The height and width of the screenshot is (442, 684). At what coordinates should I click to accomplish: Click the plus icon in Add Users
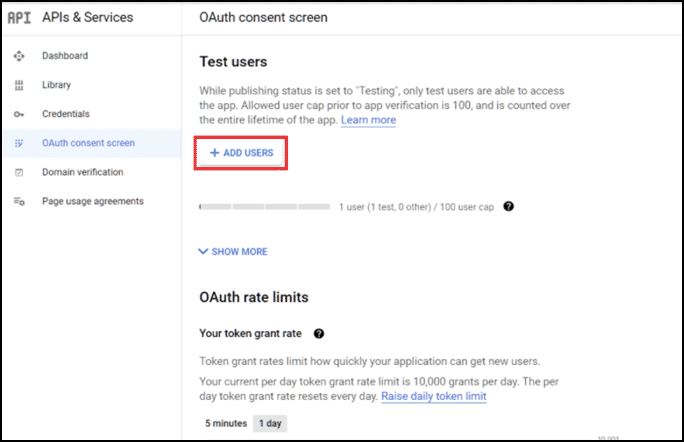tap(214, 153)
